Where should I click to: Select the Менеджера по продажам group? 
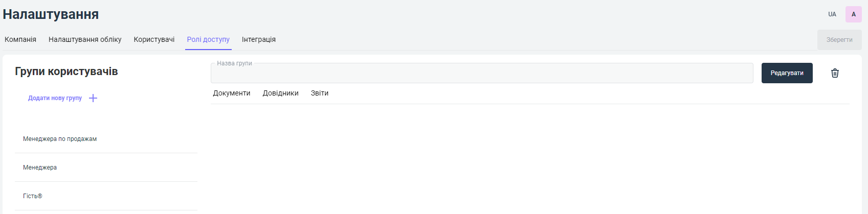60,139
